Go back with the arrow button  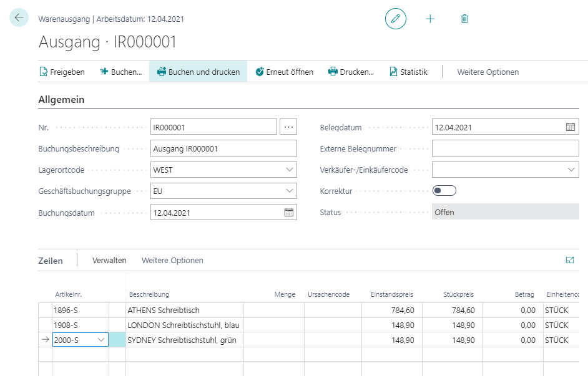click(19, 17)
